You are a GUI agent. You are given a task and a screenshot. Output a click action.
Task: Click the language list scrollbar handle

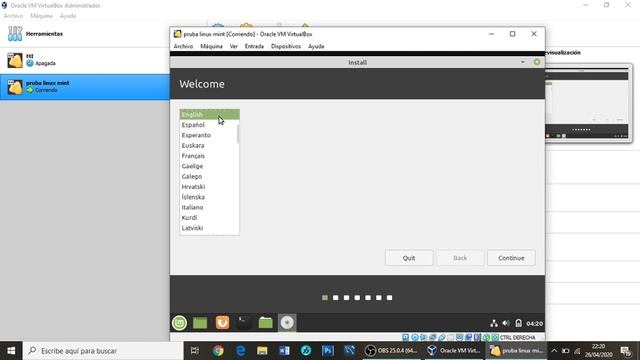[238, 134]
